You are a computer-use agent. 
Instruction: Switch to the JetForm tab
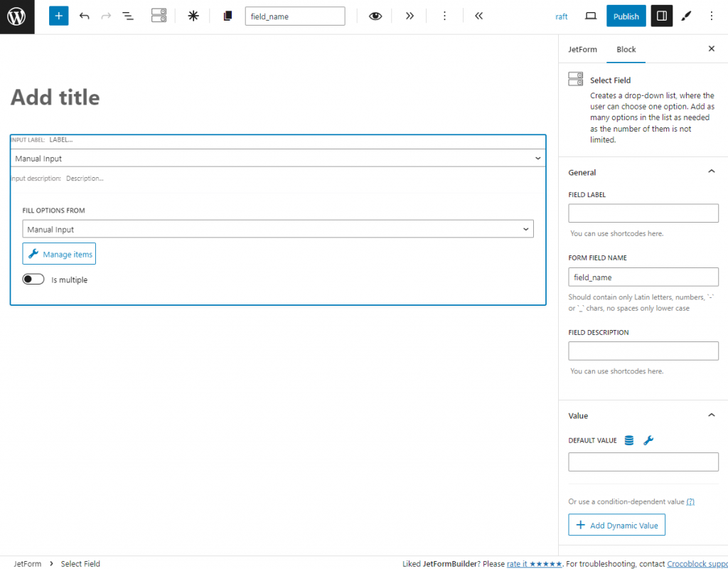582,49
